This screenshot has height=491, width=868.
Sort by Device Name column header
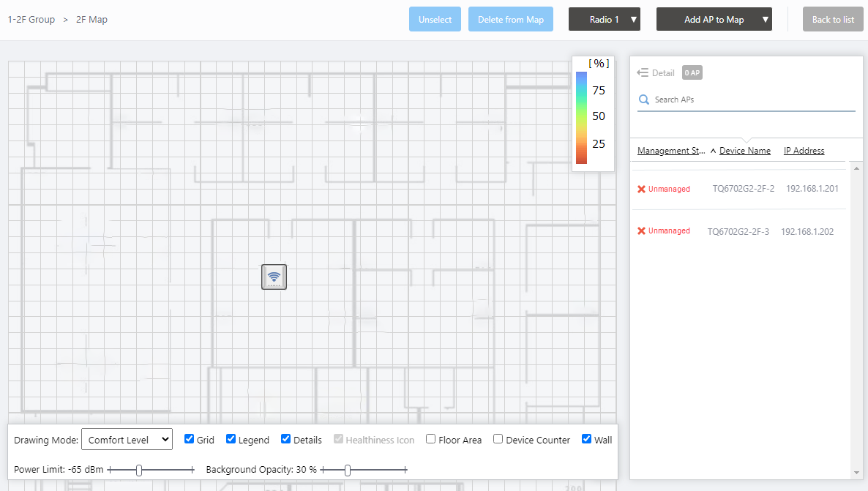744,151
